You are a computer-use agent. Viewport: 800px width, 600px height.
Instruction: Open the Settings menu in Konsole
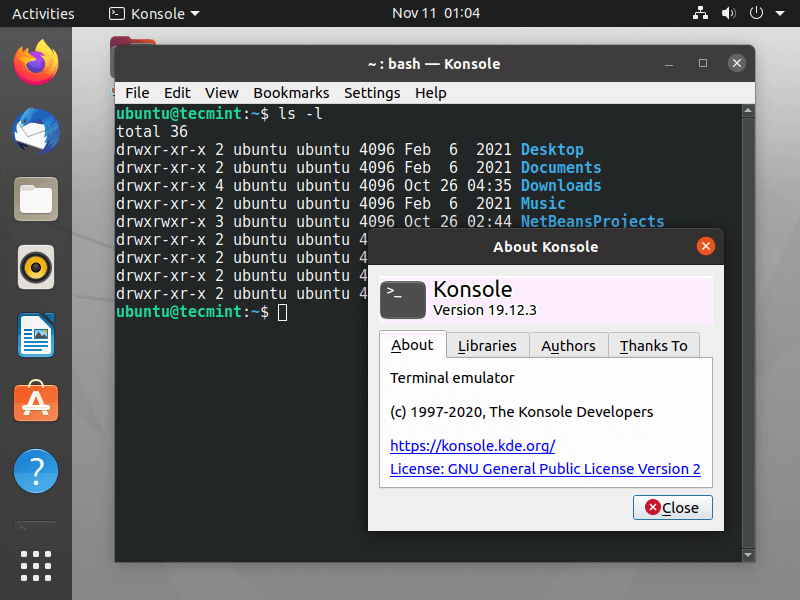point(372,93)
